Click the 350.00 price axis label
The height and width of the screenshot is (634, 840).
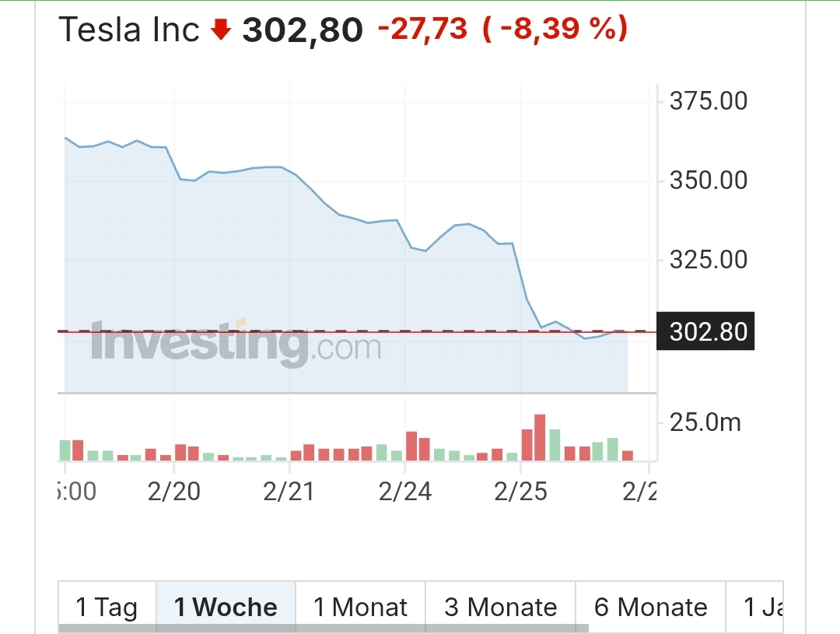708,180
